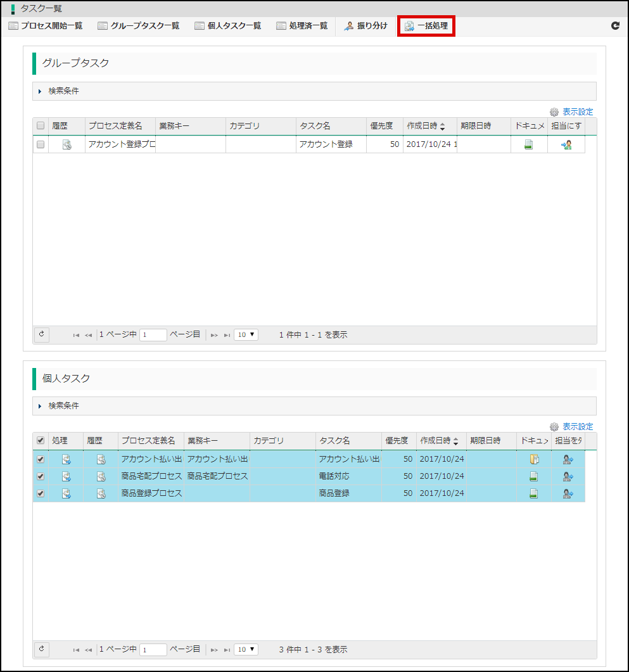Image resolution: width=629 pixels, height=672 pixels.
Task: Go to first page of personal tasks
Action: pyautogui.click(x=76, y=650)
